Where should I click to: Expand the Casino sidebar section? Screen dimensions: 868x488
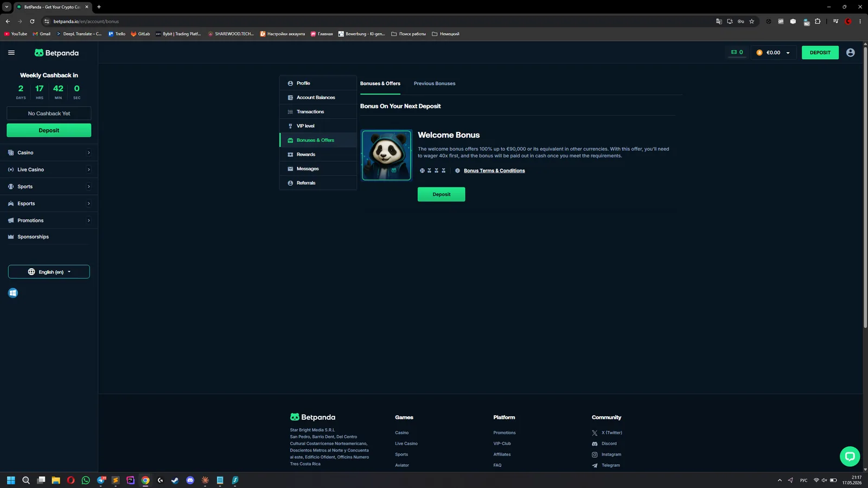(49, 153)
